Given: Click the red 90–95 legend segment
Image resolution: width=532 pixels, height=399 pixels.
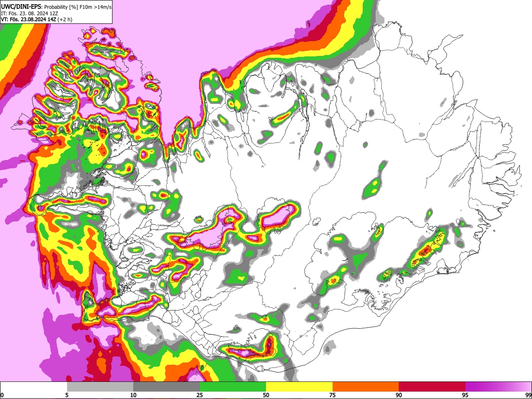Looking at the screenshot, I should point(432,387).
